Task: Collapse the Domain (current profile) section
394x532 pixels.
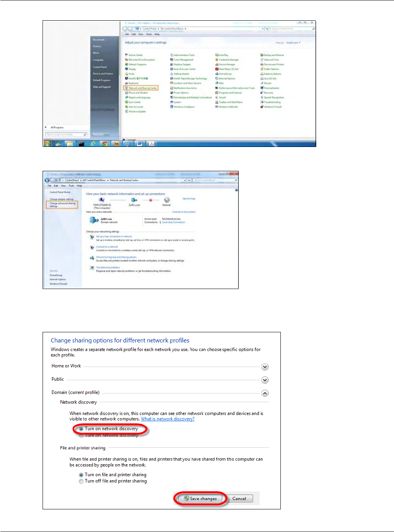Action: 265,393
